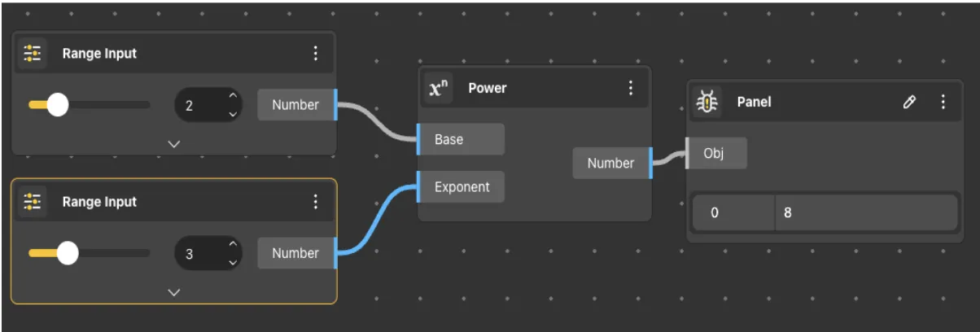Screen dimensions: 980x332
Task: Expand the Range Input node with value 3
Action: point(173,291)
